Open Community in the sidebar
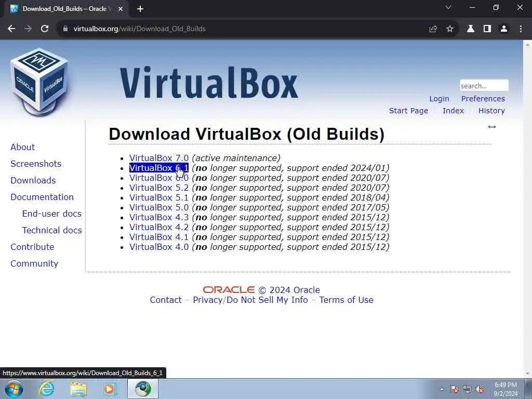Screen dimensions: 532x399 click(x=34, y=263)
